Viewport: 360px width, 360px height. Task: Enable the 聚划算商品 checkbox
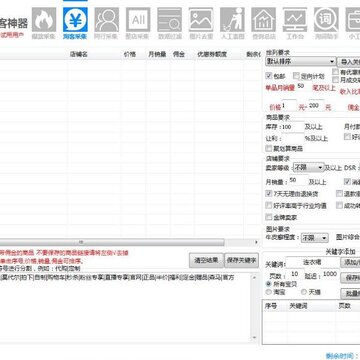coord(269,148)
